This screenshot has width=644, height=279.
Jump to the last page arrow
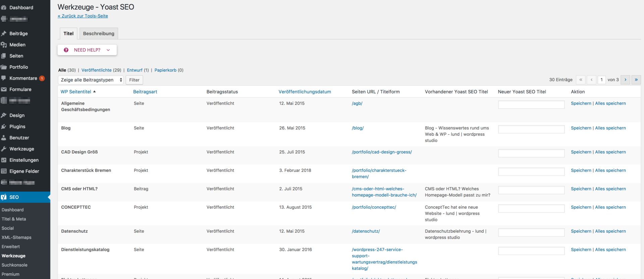pos(636,80)
